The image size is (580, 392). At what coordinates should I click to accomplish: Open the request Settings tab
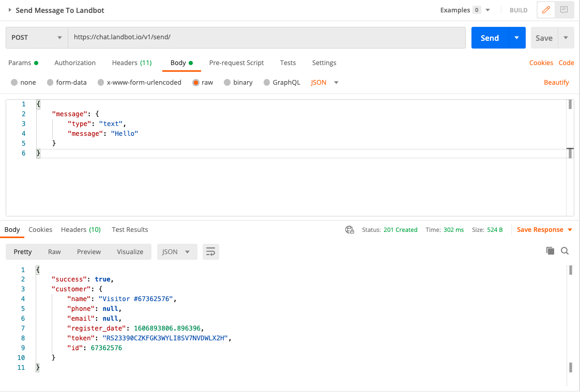click(324, 63)
